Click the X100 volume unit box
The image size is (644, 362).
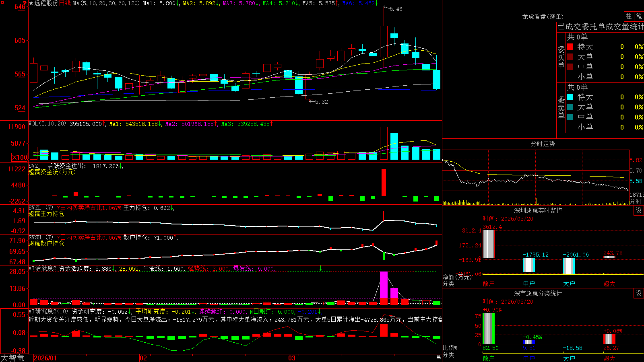coord(20,157)
